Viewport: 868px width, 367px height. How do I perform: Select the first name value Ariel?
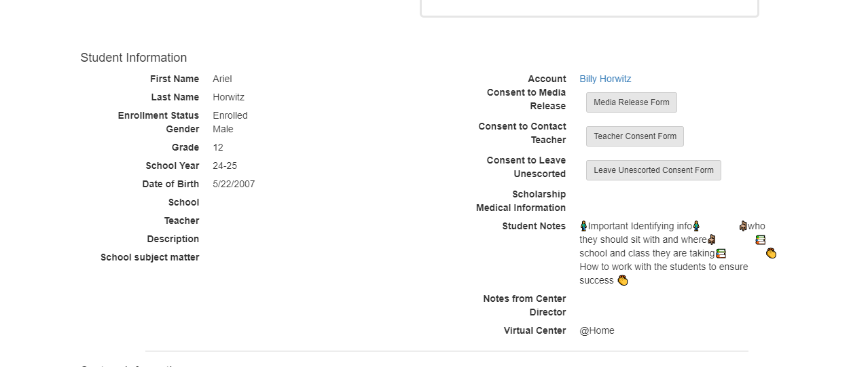coord(222,79)
